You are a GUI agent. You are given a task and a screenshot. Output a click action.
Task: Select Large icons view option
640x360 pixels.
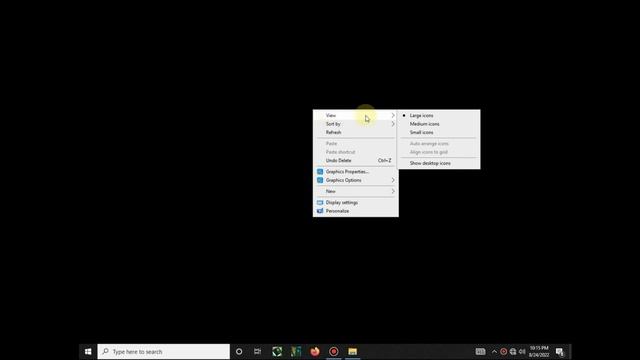439,116
